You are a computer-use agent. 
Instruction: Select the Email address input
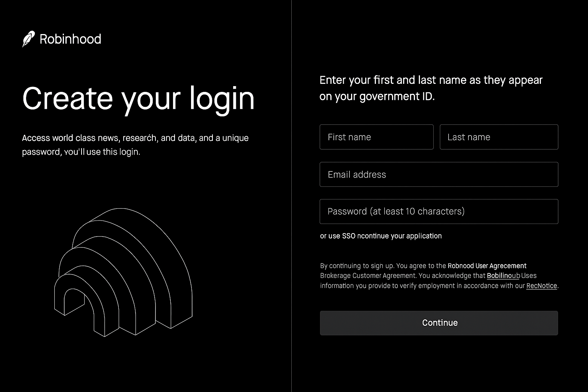439,175
